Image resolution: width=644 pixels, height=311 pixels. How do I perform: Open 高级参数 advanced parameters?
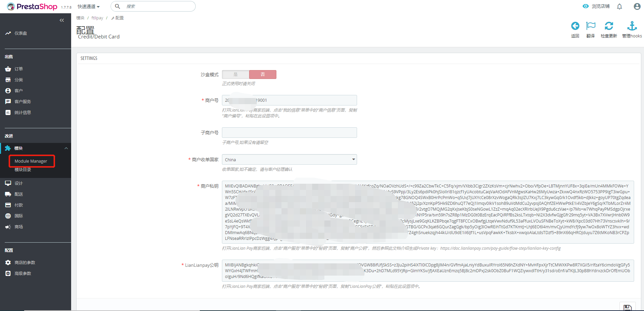pos(23,274)
